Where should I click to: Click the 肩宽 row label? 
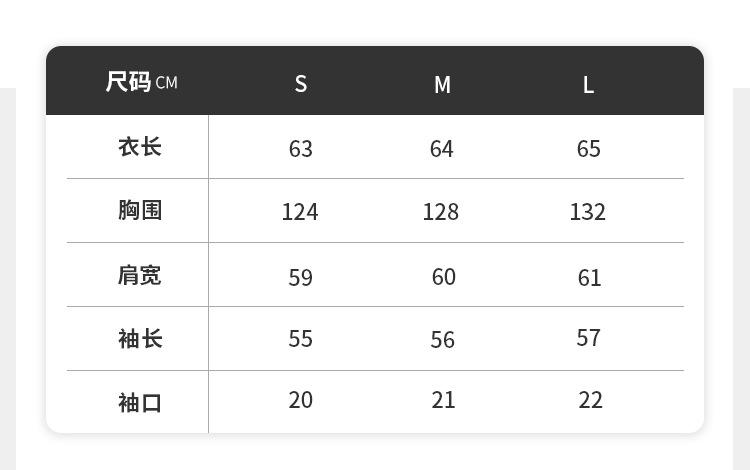pyautogui.click(x=140, y=275)
